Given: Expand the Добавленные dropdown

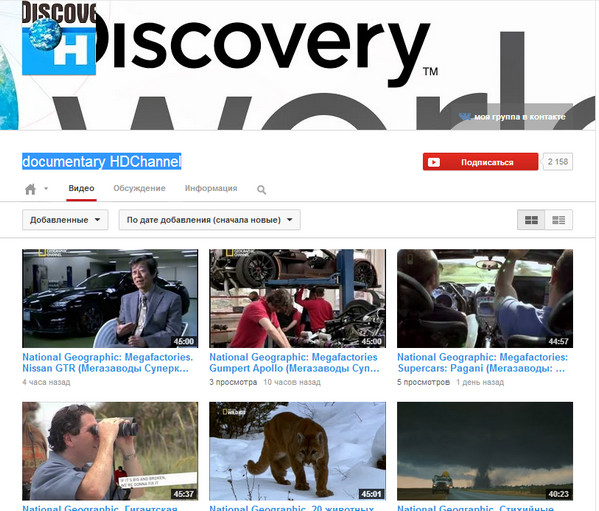Looking at the screenshot, I should coord(65,220).
